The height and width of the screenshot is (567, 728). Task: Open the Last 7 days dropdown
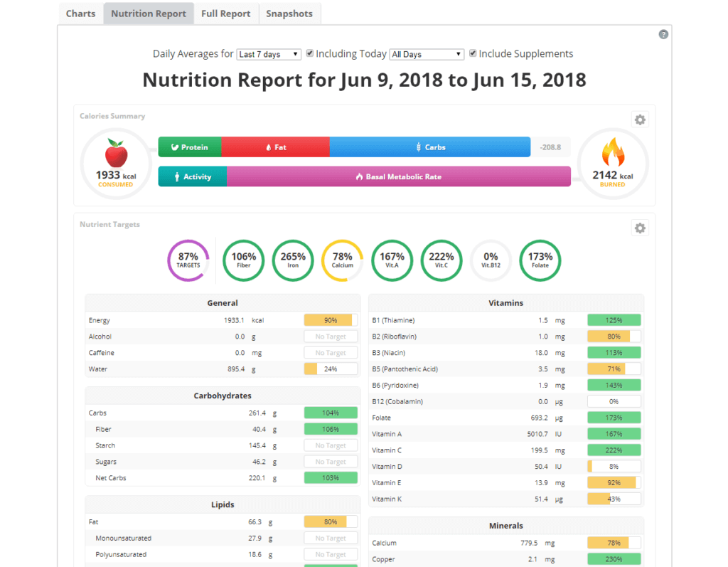click(x=268, y=54)
